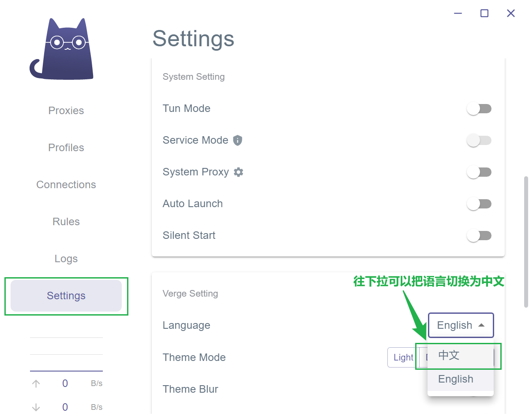The height and width of the screenshot is (420, 529).
Task: Switch to the Connections page
Action: [x=66, y=185]
